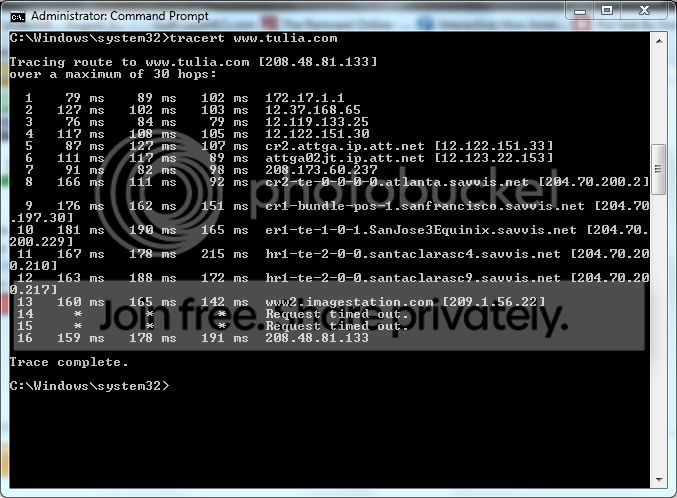Click the 'Trace complete.' line
This screenshot has width=677, height=498.
[69, 362]
